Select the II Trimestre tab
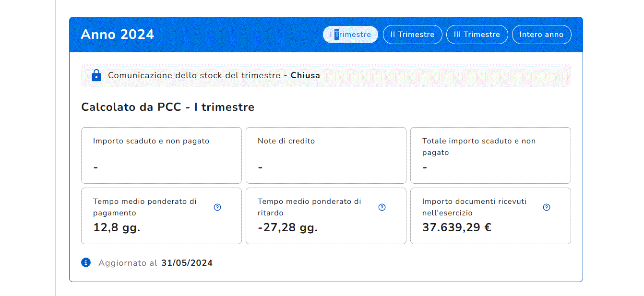 click(x=412, y=35)
